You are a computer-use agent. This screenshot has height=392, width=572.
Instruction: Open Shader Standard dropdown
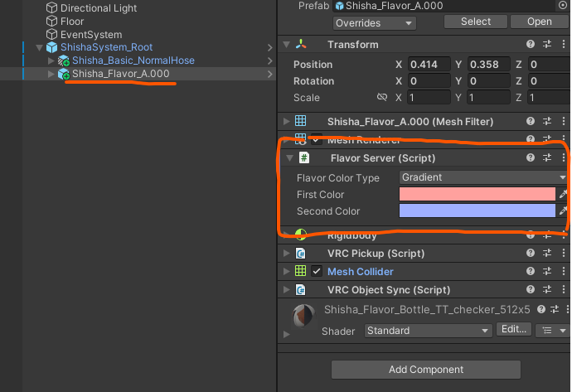tap(429, 331)
